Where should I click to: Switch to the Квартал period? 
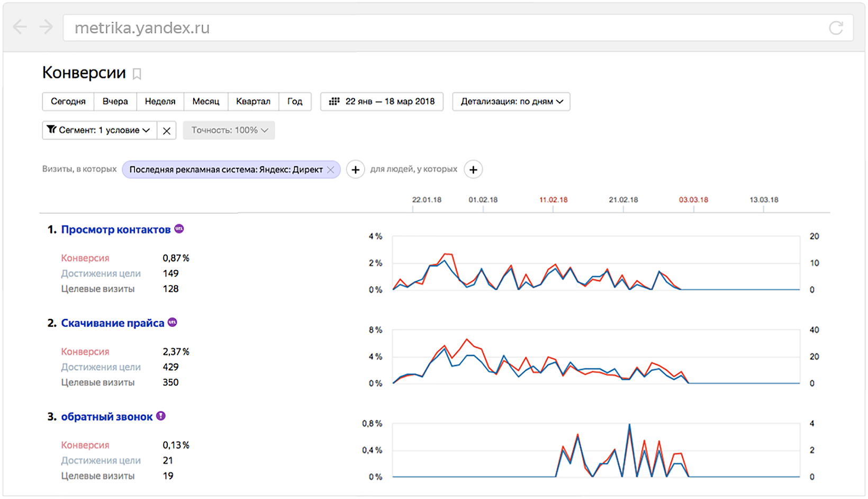coord(253,102)
